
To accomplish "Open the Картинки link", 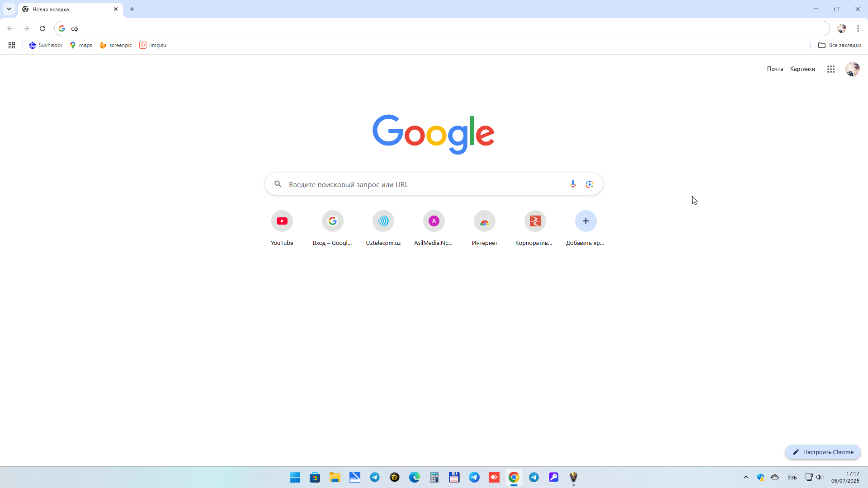I will coord(802,69).
